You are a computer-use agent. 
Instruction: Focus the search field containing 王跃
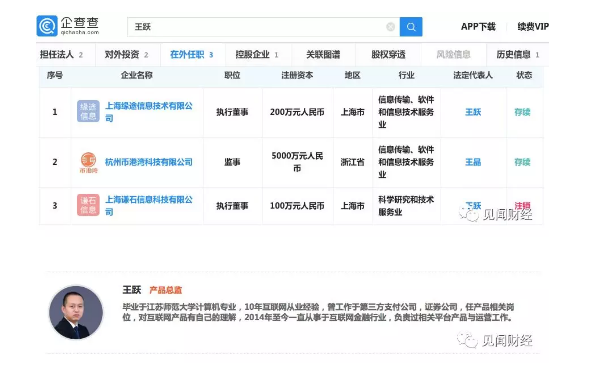(264, 27)
